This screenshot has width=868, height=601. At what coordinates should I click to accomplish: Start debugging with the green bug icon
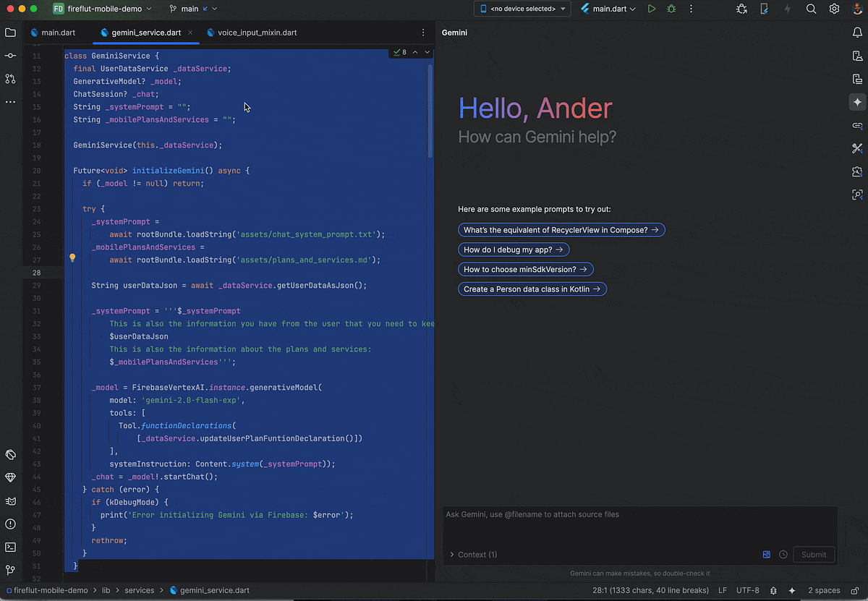pyautogui.click(x=671, y=9)
